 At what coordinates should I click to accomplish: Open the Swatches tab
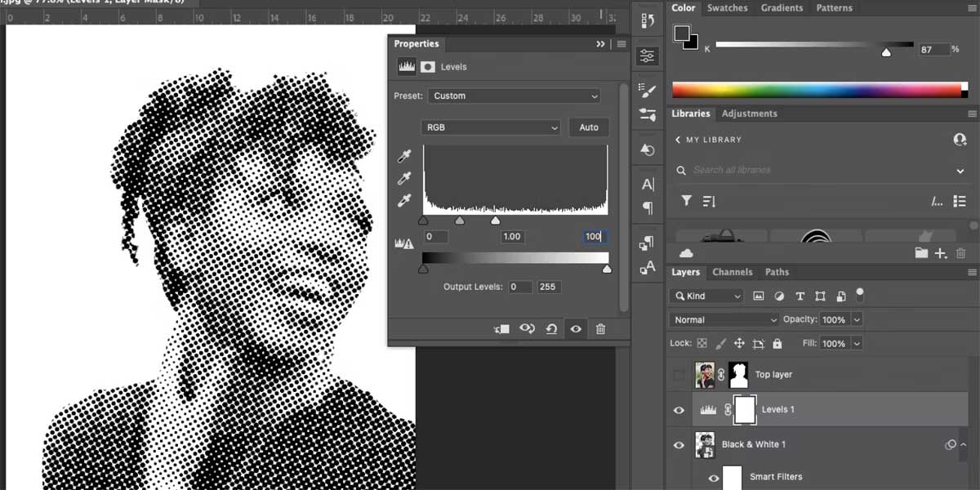pos(727,8)
